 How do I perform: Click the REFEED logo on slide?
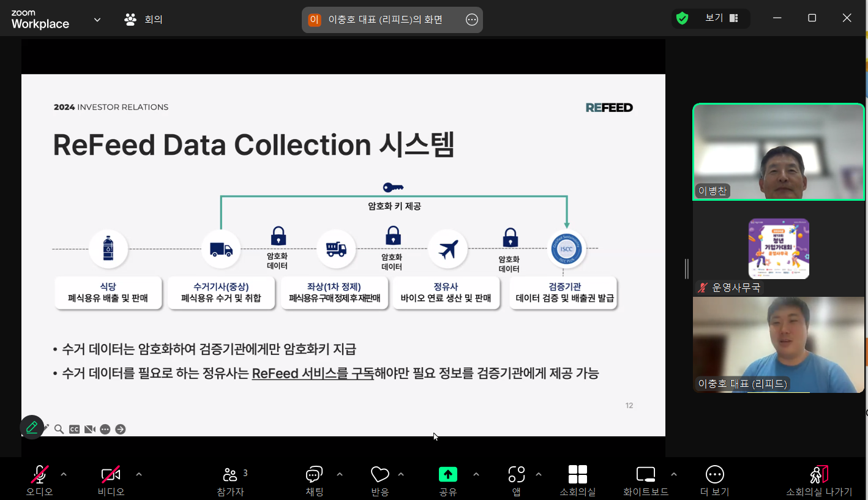pyautogui.click(x=609, y=108)
